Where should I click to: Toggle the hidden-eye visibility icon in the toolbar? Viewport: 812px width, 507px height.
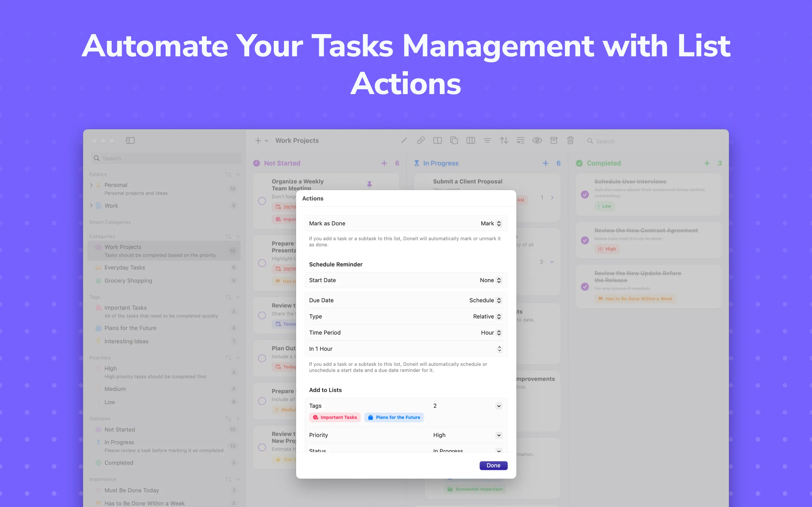(537, 141)
